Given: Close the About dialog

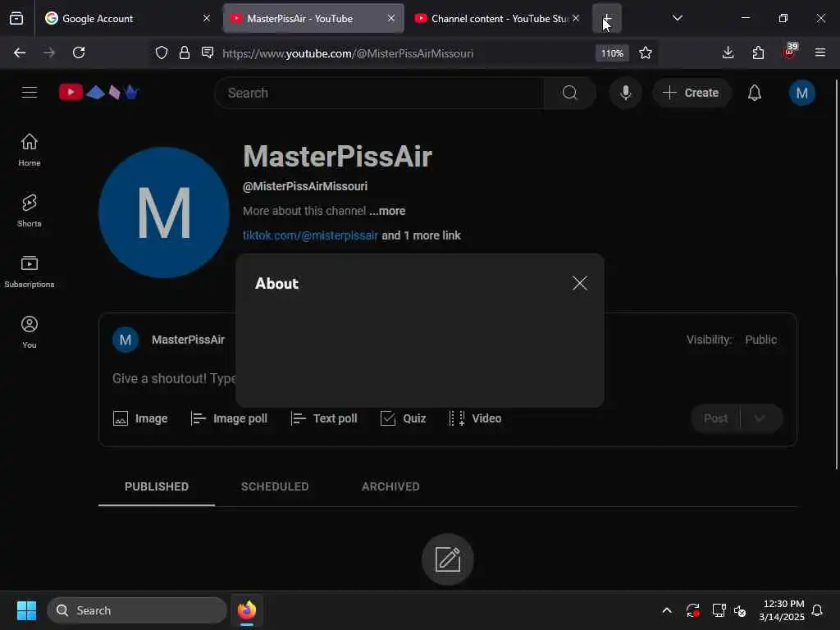Looking at the screenshot, I should pos(579,283).
